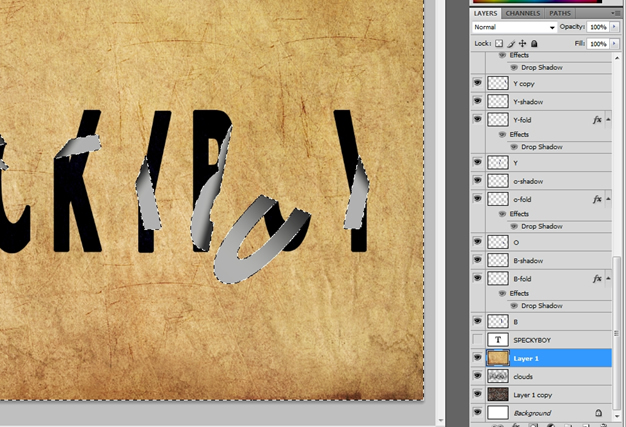Open the Layers panel options menu icon

tap(615, 13)
